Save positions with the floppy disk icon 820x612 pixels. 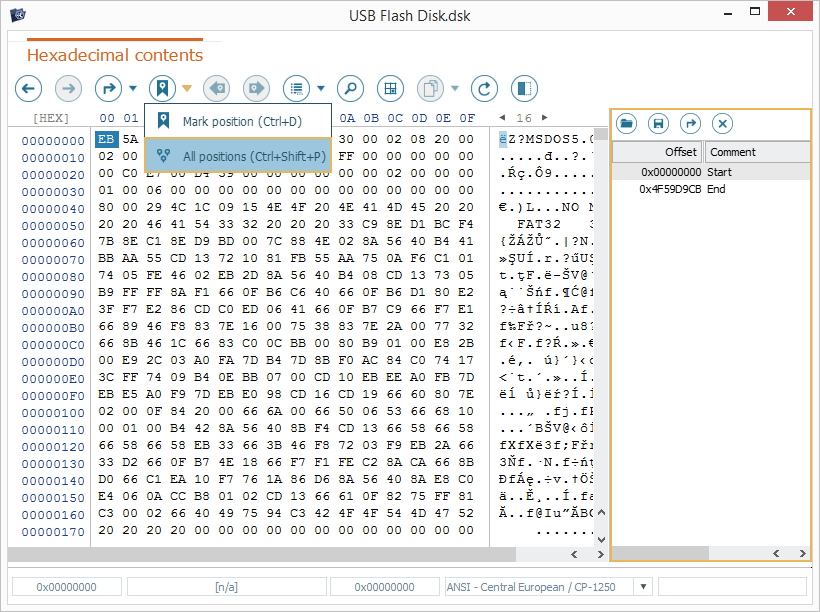658,123
